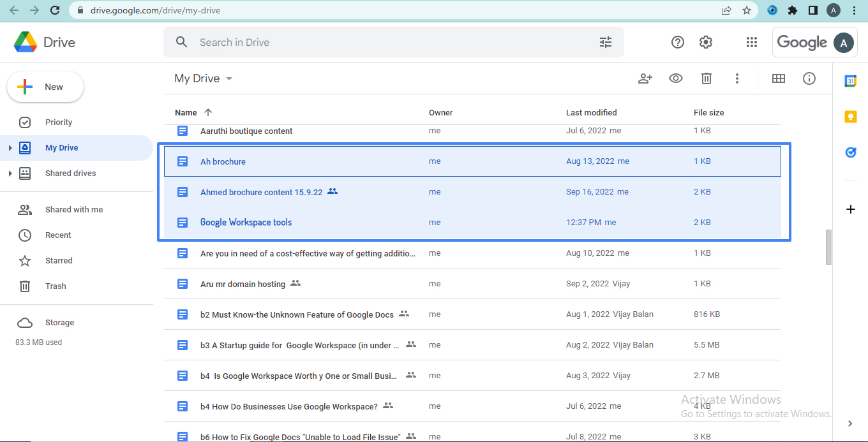Expand Shared drives tree arrow
The width and height of the screenshot is (868, 442).
coord(10,173)
